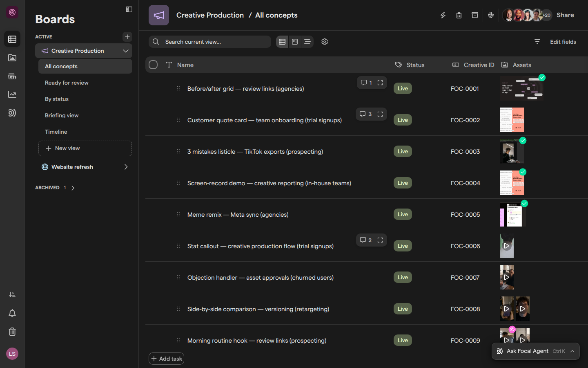Click the Search current view field
Image resolution: width=588 pixels, height=368 pixels.
click(x=210, y=42)
